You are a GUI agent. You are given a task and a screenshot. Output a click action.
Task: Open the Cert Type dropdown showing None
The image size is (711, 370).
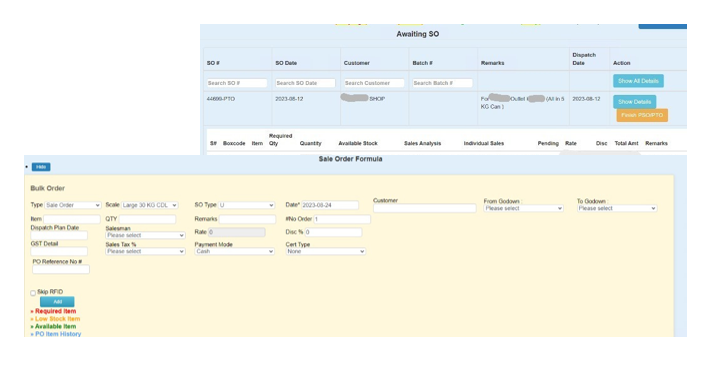(326, 251)
